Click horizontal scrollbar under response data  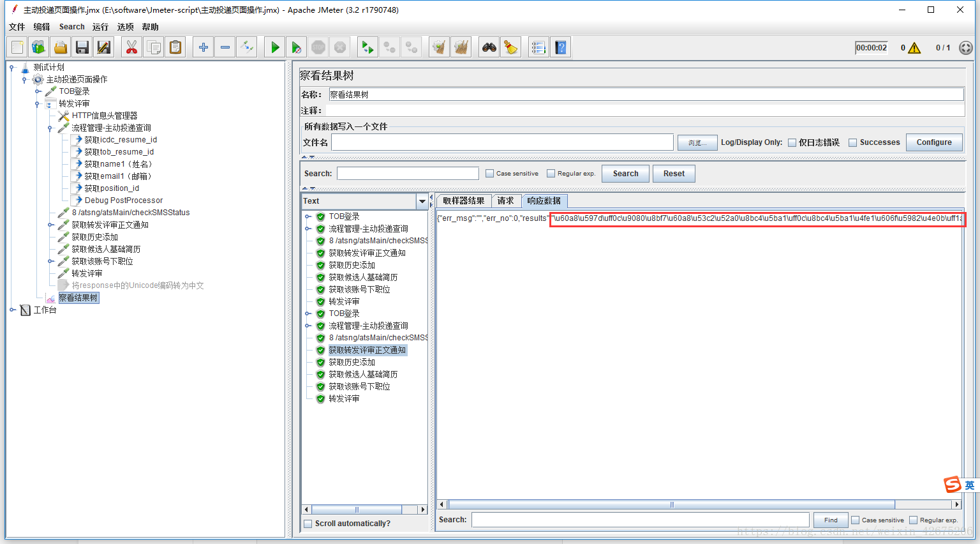click(x=672, y=504)
